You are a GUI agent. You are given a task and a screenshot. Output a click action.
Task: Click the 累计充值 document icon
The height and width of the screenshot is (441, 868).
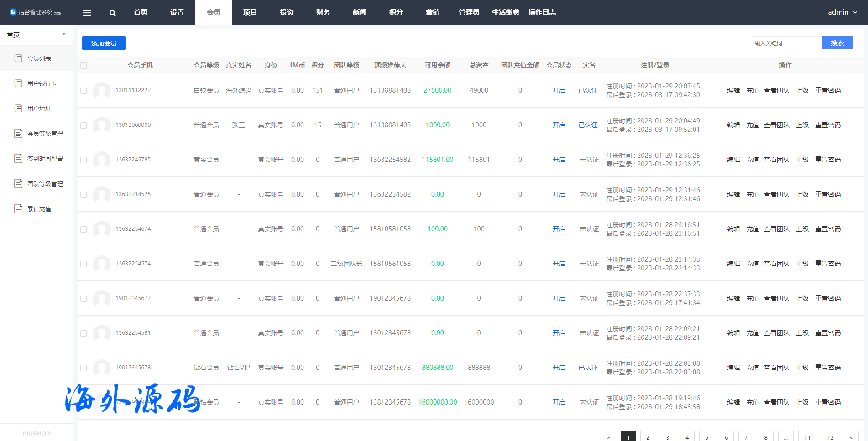point(18,208)
